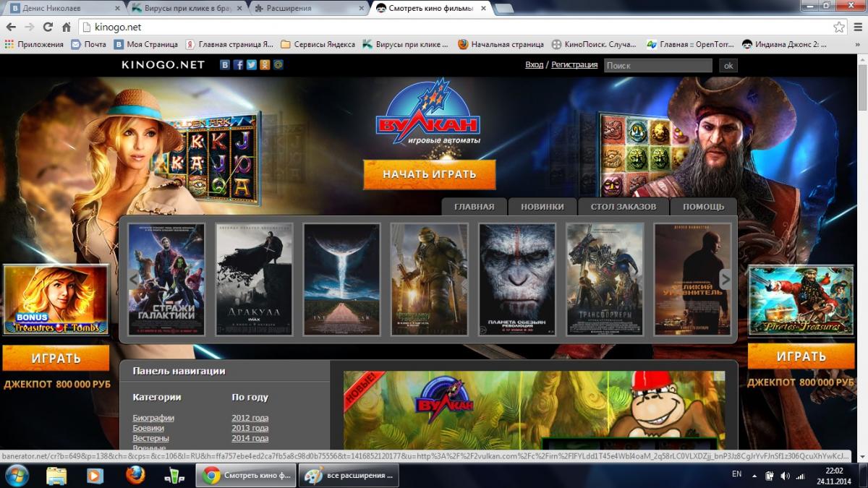The height and width of the screenshot is (488, 868).
Task: Open the Трансформеры poster
Action: (x=605, y=280)
